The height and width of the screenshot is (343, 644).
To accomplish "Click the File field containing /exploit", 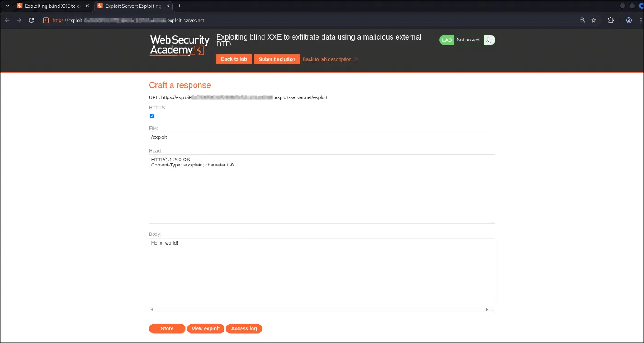I will coord(322,137).
